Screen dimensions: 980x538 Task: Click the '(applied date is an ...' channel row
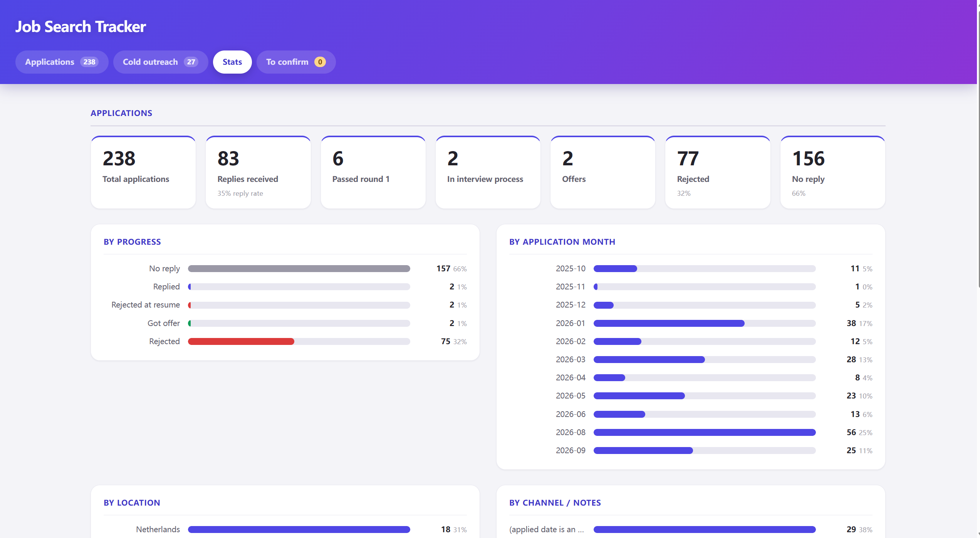click(691, 530)
